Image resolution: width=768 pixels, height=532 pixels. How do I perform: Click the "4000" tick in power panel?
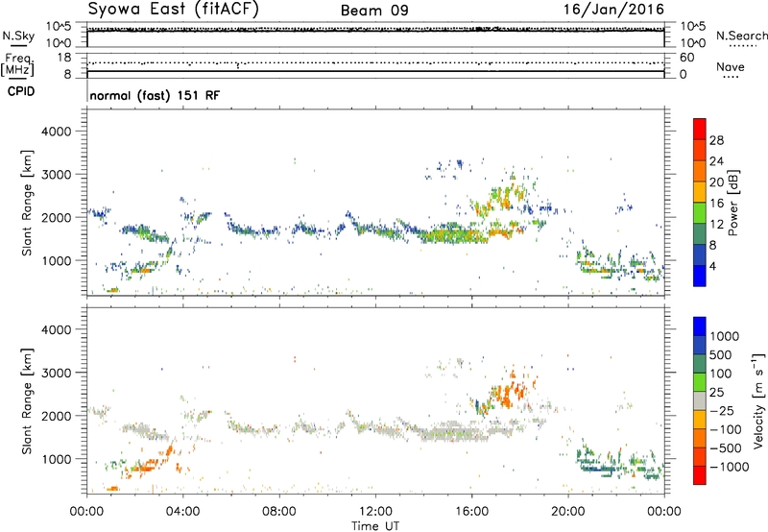(57, 132)
